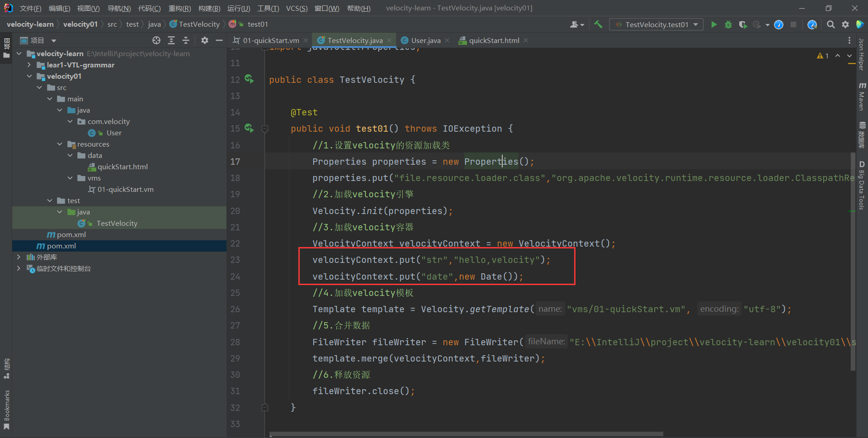Open VCS(S) menu
The height and width of the screenshot is (438, 868).
(297, 8)
